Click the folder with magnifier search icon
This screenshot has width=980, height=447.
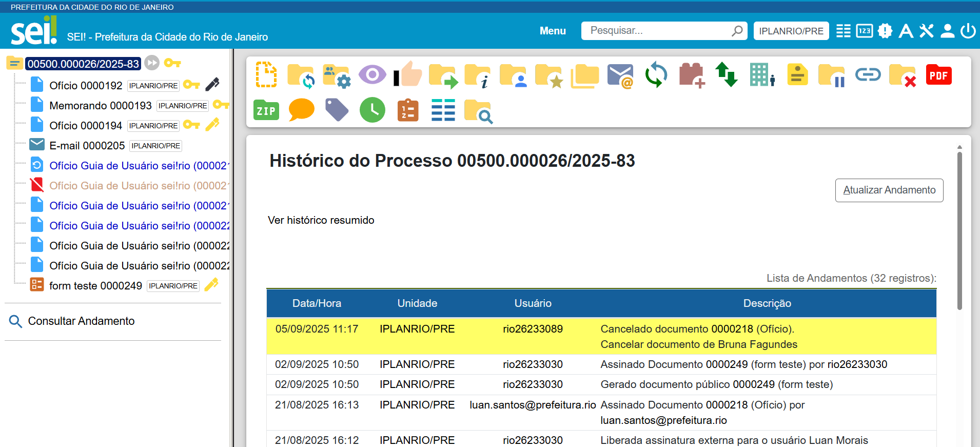coord(478,111)
